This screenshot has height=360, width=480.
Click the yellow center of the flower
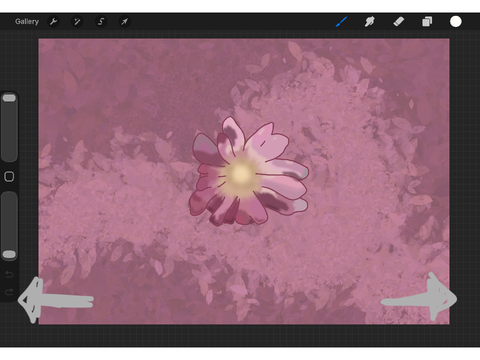click(241, 174)
